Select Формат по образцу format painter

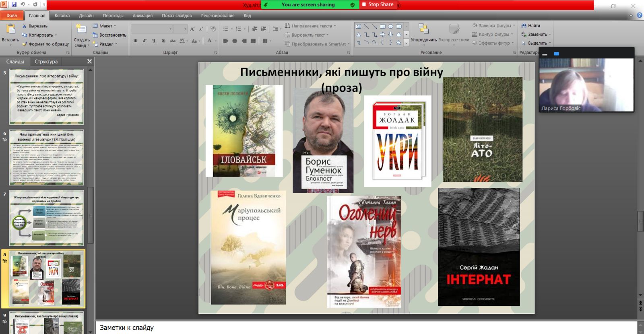pos(45,44)
